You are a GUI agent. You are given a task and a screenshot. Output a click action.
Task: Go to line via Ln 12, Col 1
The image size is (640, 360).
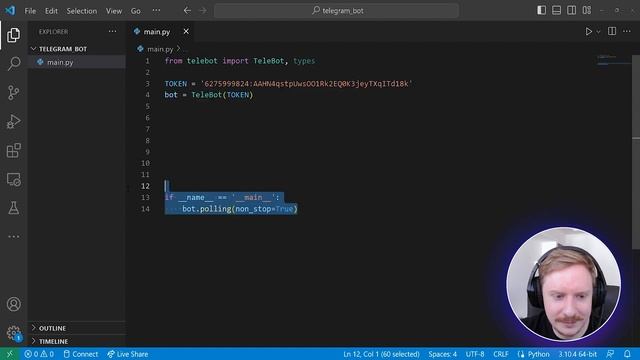(381, 354)
